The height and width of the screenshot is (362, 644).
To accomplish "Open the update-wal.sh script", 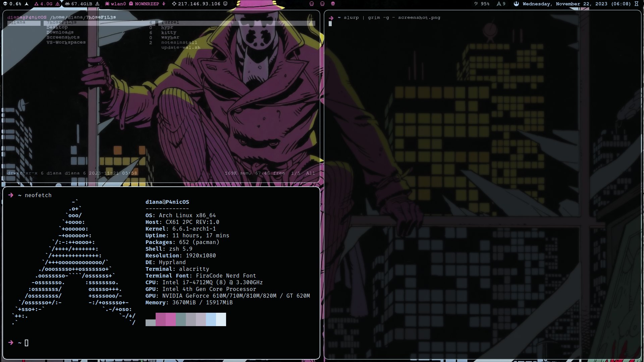I will point(180,47).
